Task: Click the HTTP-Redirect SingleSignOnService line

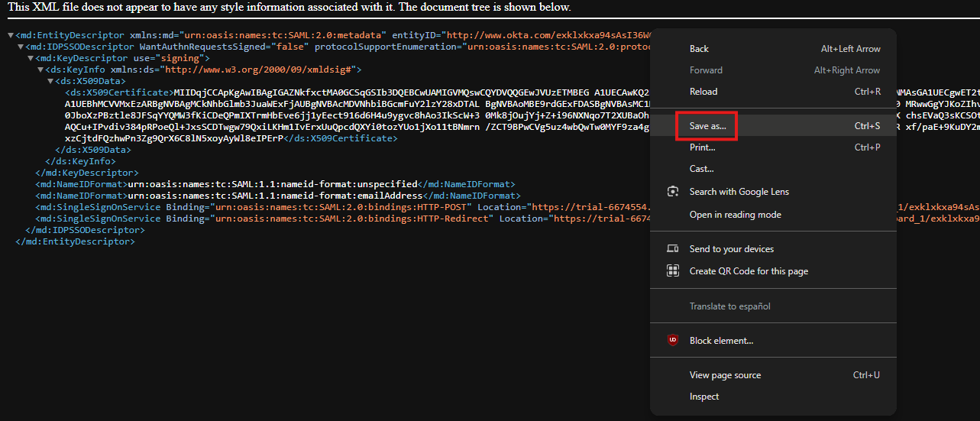Action: point(306,219)
